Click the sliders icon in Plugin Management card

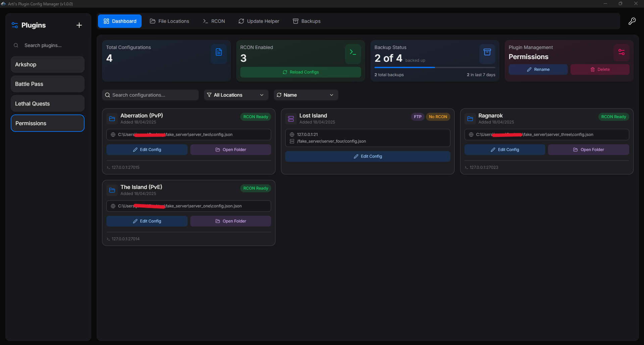(x=622, y=52)
